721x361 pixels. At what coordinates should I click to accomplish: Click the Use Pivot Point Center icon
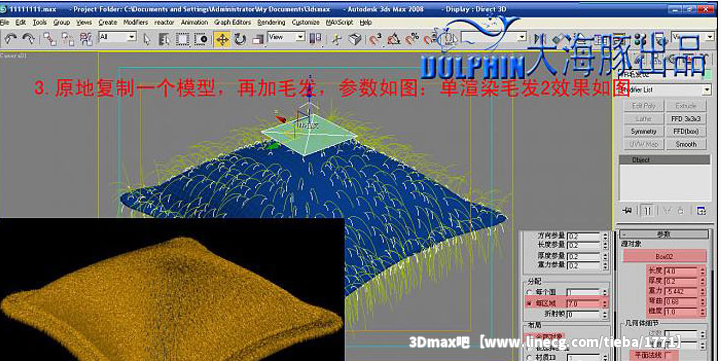click(315, 39)
